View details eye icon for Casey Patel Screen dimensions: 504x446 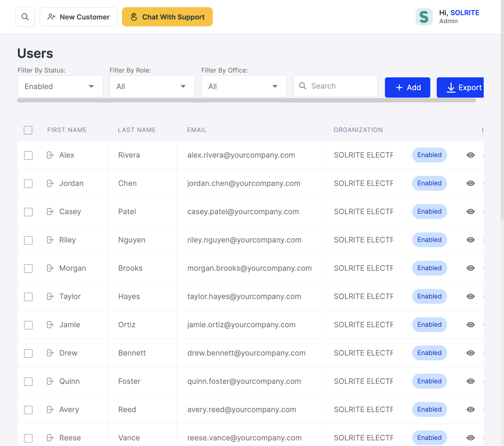click(x=470, y=212)
